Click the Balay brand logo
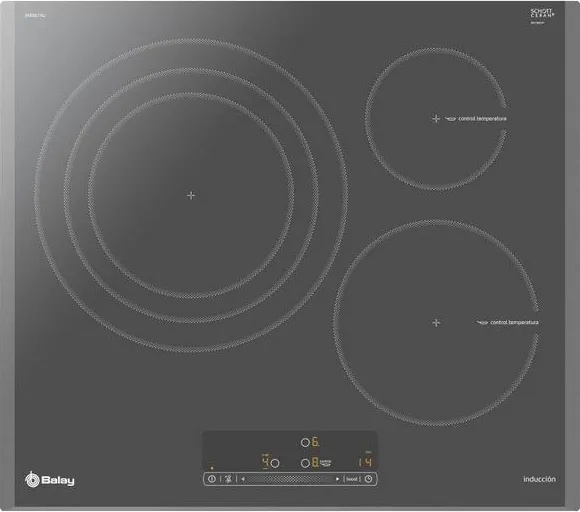580x512 pixels. (50, 480)
